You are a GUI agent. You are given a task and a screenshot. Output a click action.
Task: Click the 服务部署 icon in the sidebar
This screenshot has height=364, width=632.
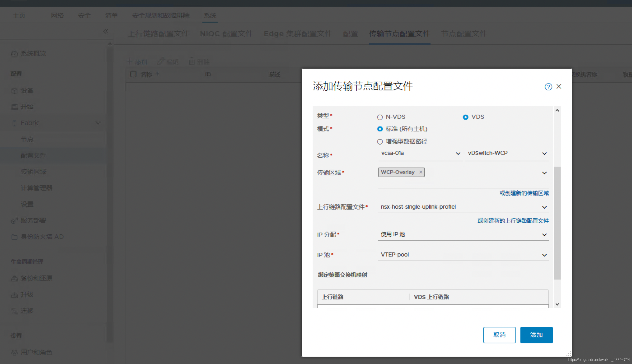point(14,220)
